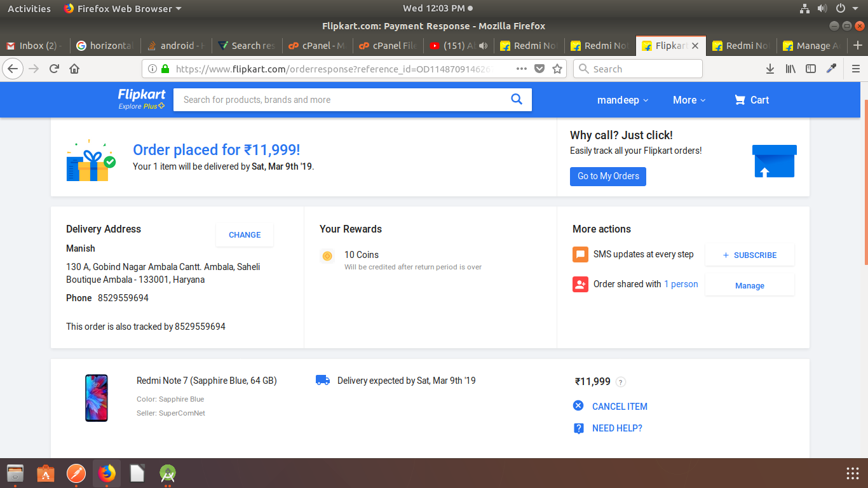Click the Color: Sapphire Blue text
868x488 pixels.
point(170,399)
